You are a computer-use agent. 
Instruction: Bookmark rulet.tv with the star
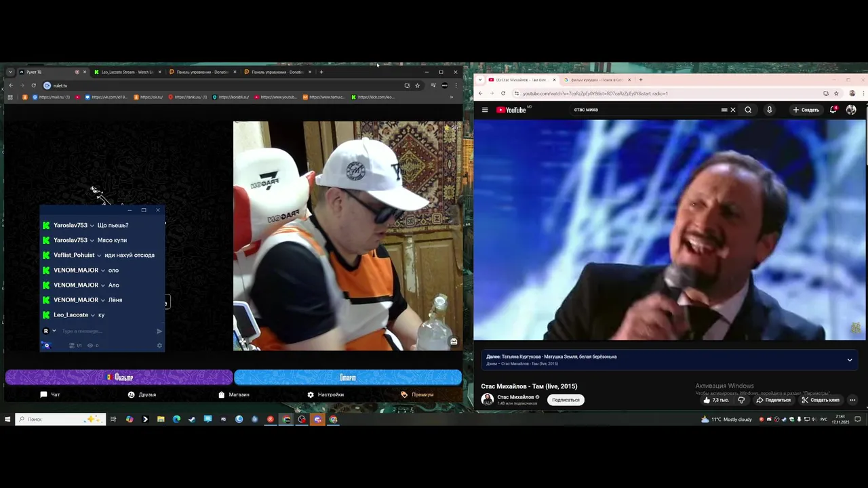417,85
